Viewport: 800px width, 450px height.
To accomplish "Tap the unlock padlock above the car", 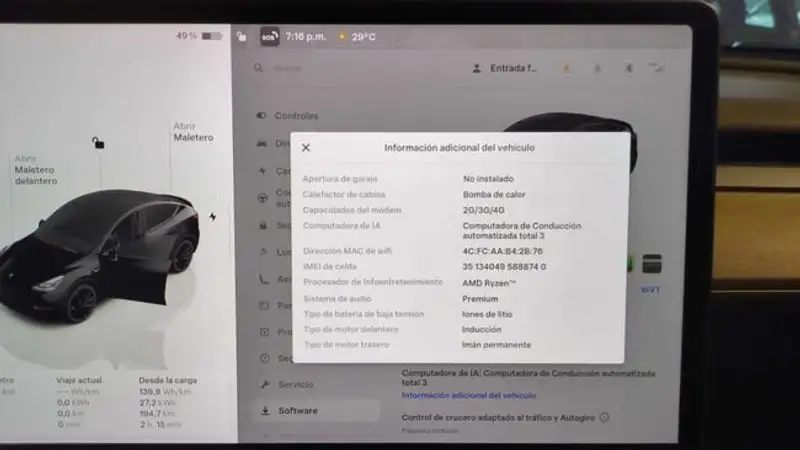I will click(98, 143).
